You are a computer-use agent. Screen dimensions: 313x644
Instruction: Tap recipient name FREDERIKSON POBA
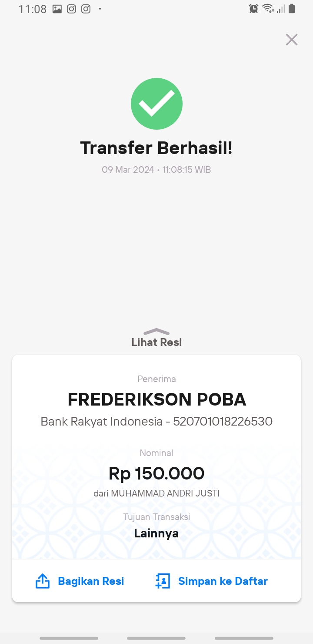click(157, 399)
